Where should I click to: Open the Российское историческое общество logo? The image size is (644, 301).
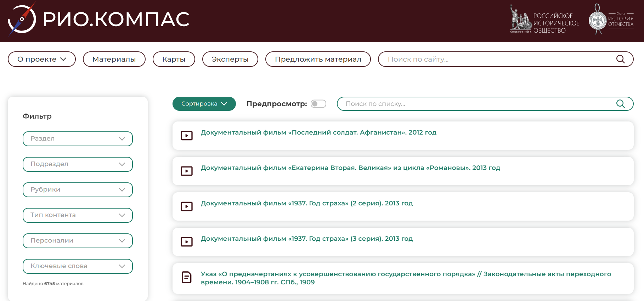[544, 20]
